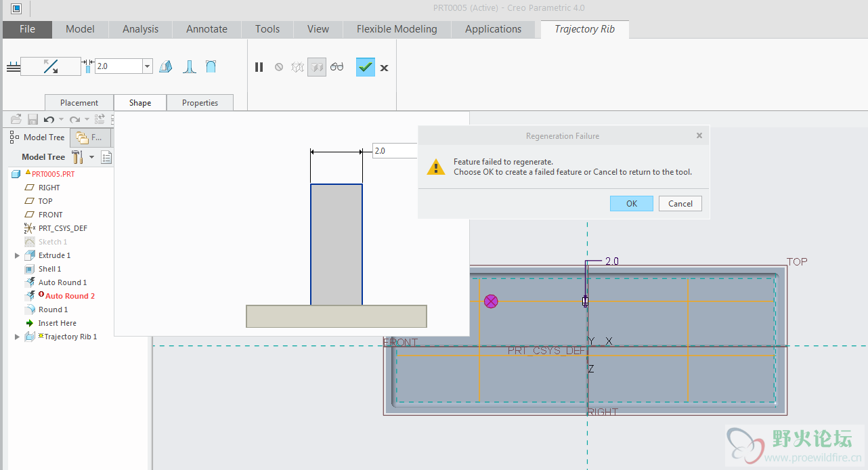Switch to the Analysis ribbon tab

[140, 29]
